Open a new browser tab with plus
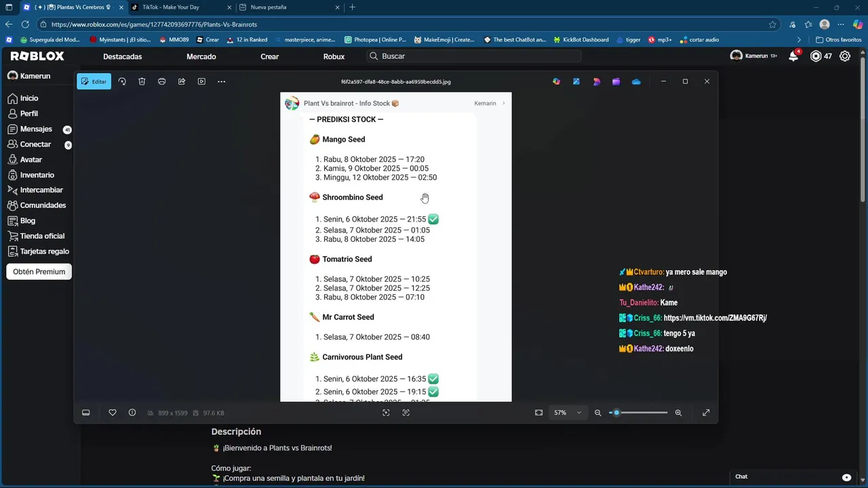The height and width of the screenshot is (488, 868). click(x=352, y=7)
